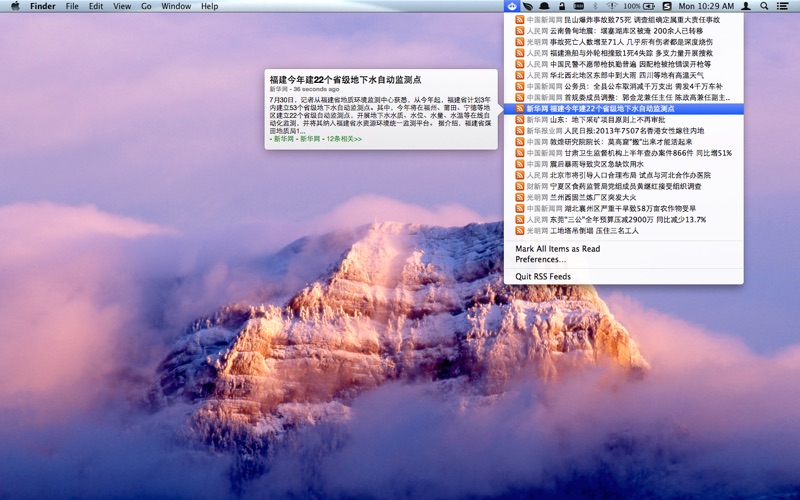Click the Bluetooth menu bar icon
Screen dimensions: 800x500
pos(595,6)
